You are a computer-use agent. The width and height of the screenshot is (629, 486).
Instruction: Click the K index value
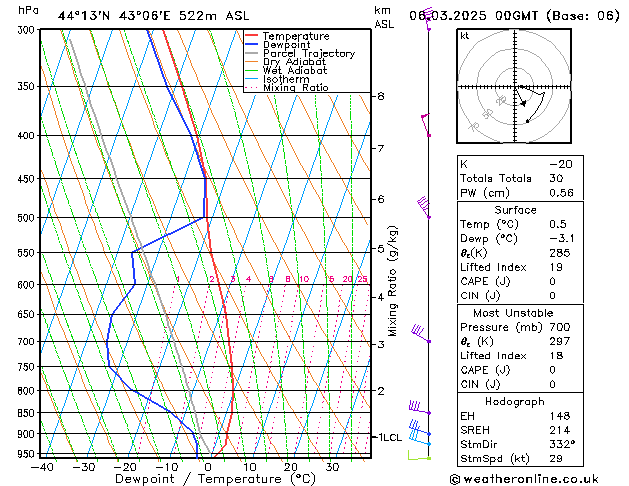tap(561, 164)
